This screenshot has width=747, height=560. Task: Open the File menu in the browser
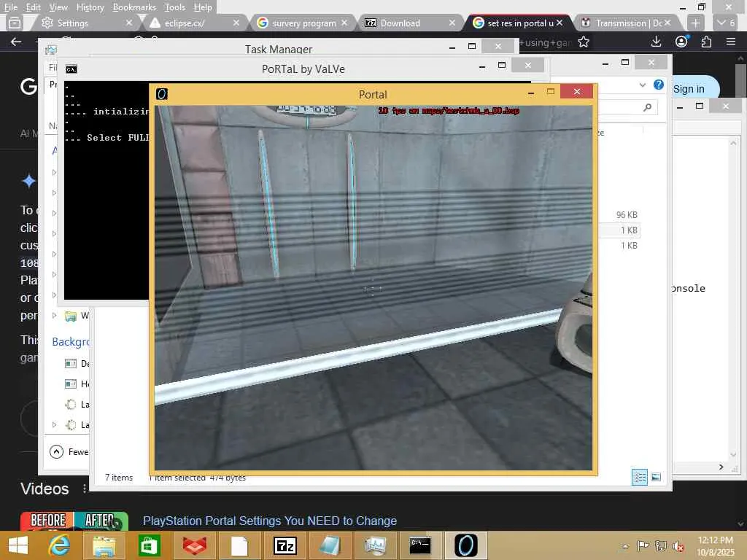click(11, 7)
